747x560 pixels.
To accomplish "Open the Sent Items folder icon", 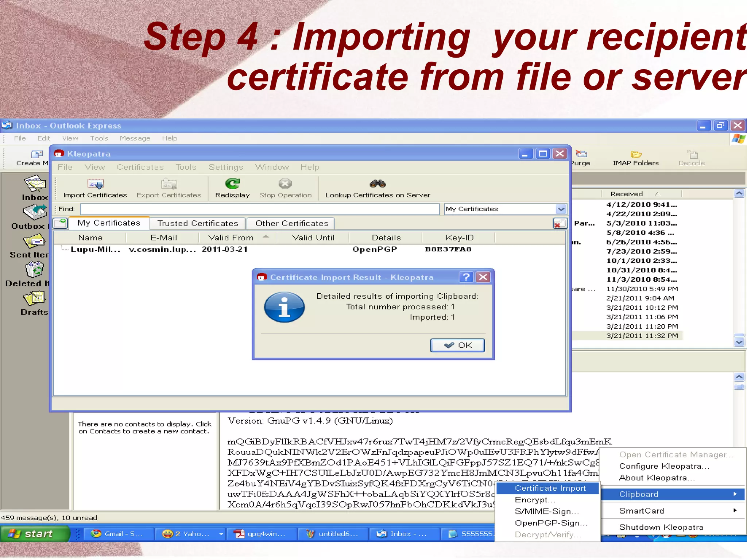I will (34, 246).
